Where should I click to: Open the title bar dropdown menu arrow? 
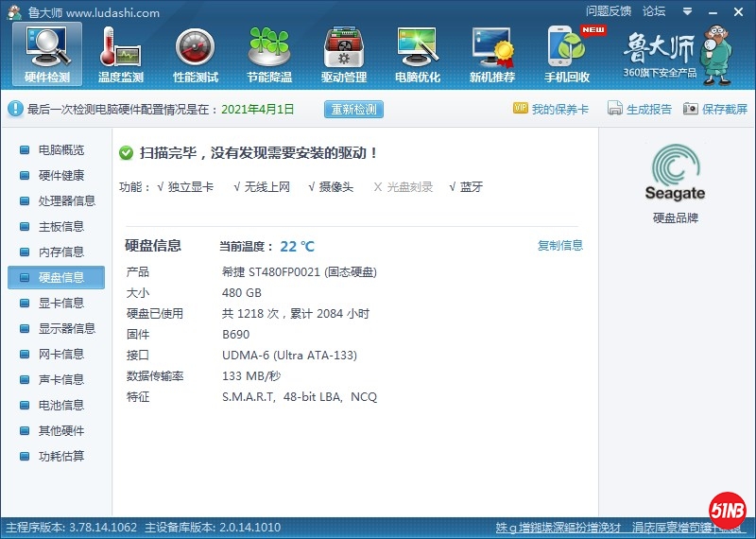(687, 11)
